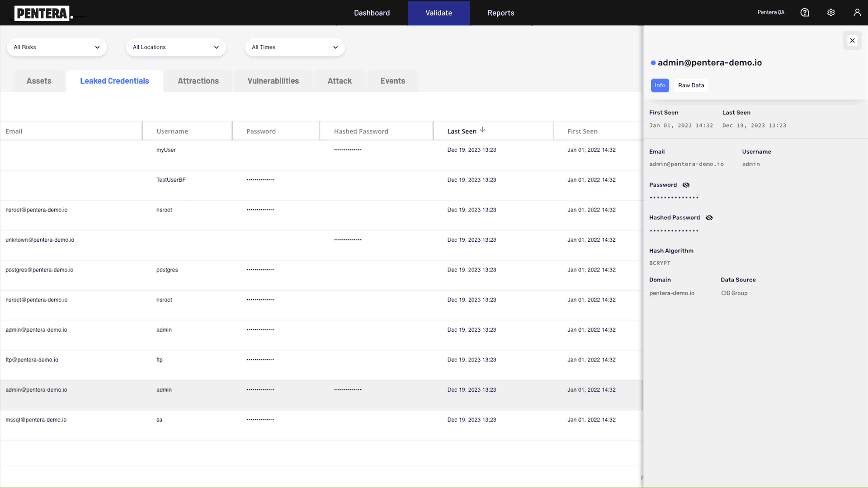Screen dimensions: 868x488
Task: Switch to the Vulnerabilities tab
Action: pos(273,81)
